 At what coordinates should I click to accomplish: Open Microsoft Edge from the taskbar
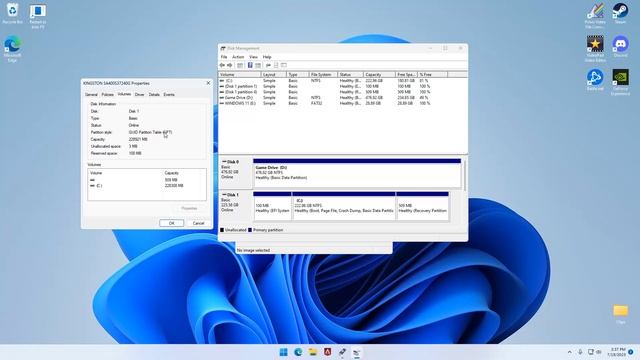coord(298,352)
